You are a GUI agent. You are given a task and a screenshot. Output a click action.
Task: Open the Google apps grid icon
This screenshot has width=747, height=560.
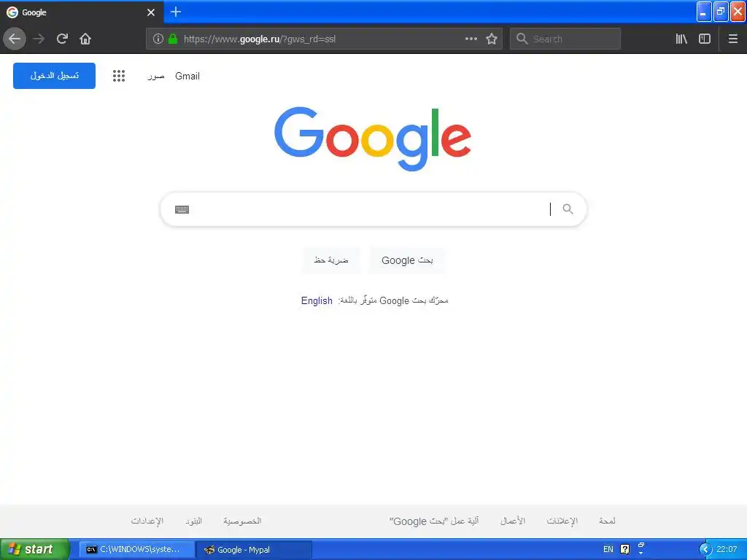coord(119,76)
